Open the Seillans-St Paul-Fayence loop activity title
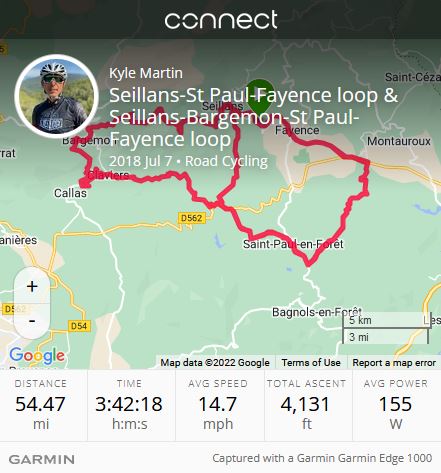Screen dimensions: 441x473 pos(254,117)
